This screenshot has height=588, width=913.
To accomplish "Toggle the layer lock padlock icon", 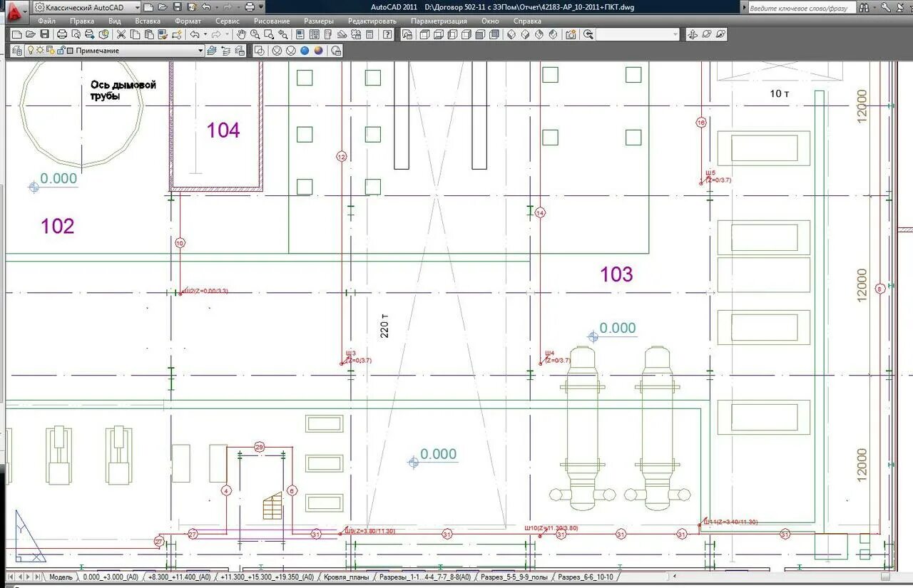I will (60, 51).
